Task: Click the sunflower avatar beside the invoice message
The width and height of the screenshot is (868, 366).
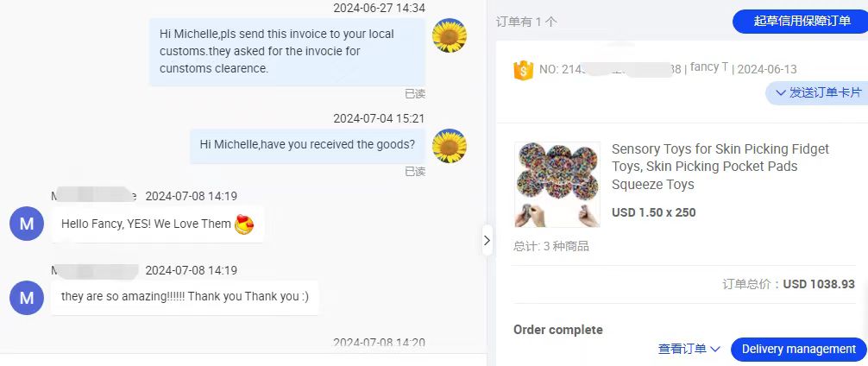Action: click(449, 36)
